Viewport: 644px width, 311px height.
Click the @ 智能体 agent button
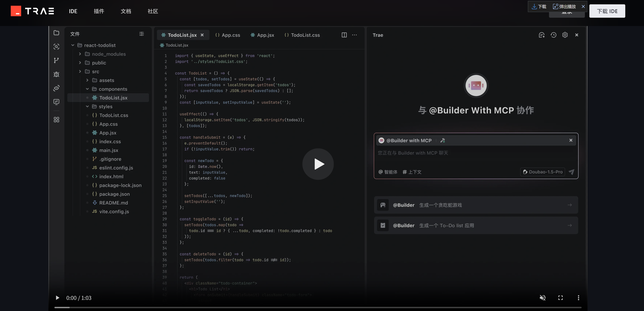(x=388, y=172)
